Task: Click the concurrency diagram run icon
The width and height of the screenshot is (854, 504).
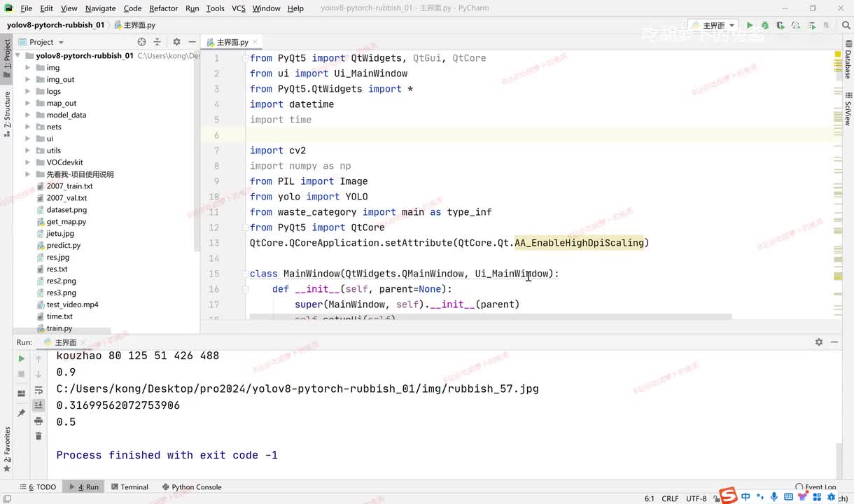Action: 811,25
